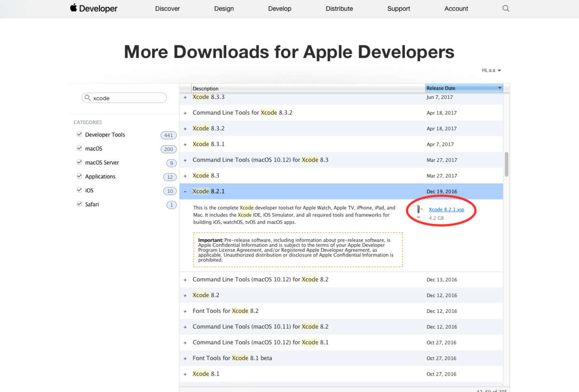Open the Discover menu
This screenshot has width=579, height=392.
pos(167,9)
